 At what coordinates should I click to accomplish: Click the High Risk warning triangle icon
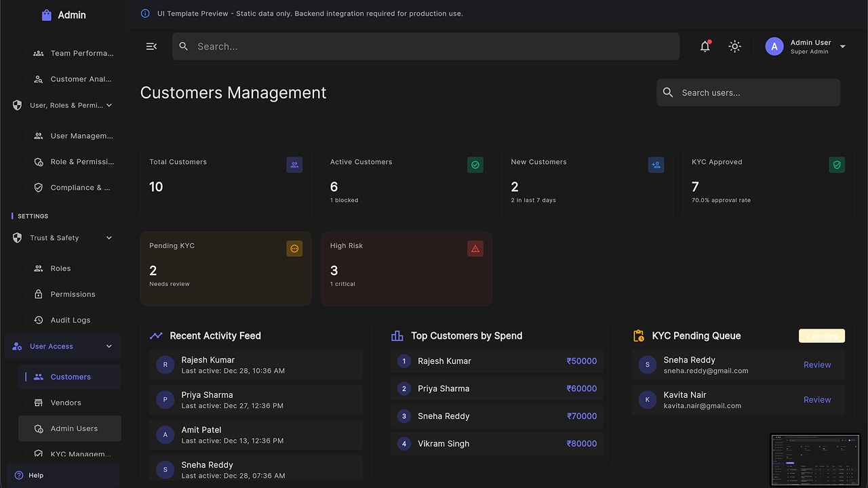click(475, 249)
